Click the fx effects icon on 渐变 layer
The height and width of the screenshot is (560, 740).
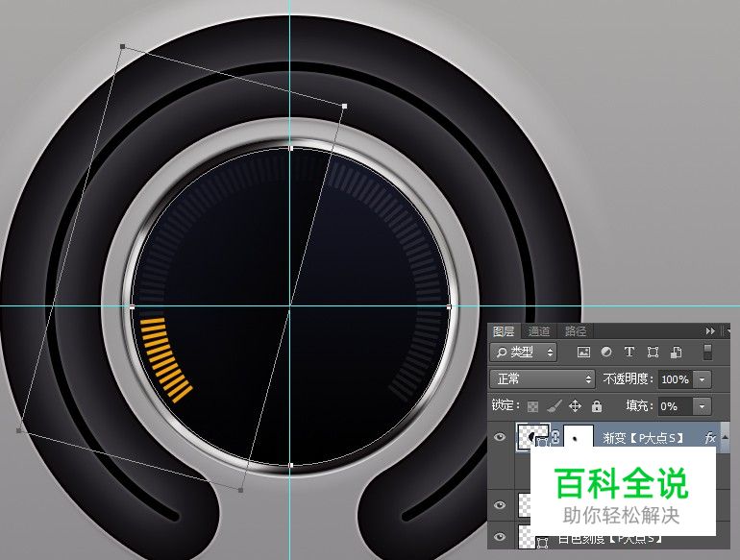[x=710, y=438]
